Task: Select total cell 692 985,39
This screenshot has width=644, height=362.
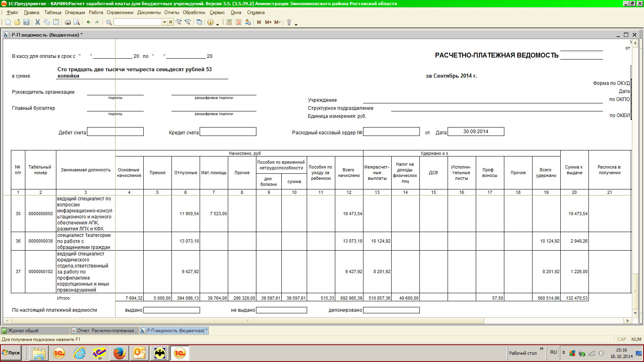Action: tap(349, 298)
